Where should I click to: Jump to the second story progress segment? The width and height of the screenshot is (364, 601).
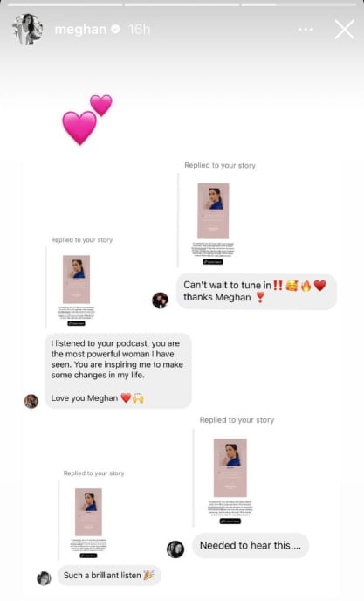[x=182, y=5]
